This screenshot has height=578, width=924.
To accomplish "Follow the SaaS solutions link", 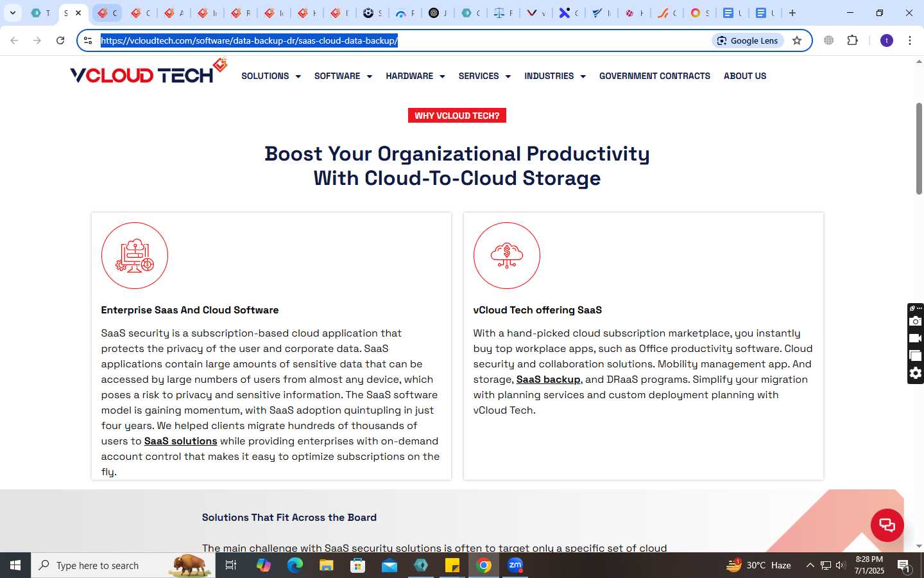I will (180, 441).
